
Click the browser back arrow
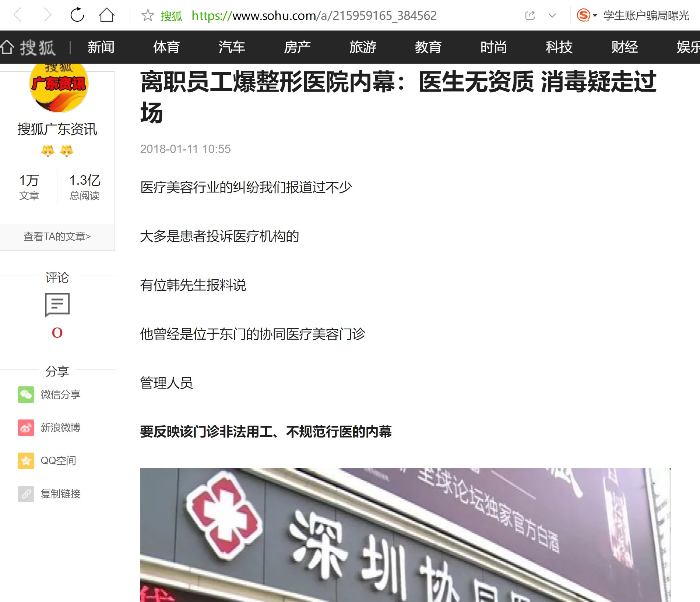coord(18,15)
